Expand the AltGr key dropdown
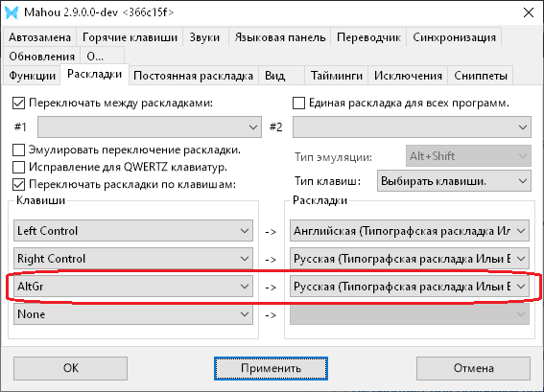 133,287
